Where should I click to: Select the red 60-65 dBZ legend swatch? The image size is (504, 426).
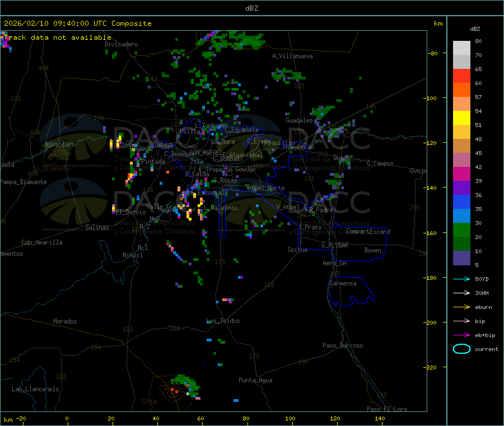click(461, 76)
